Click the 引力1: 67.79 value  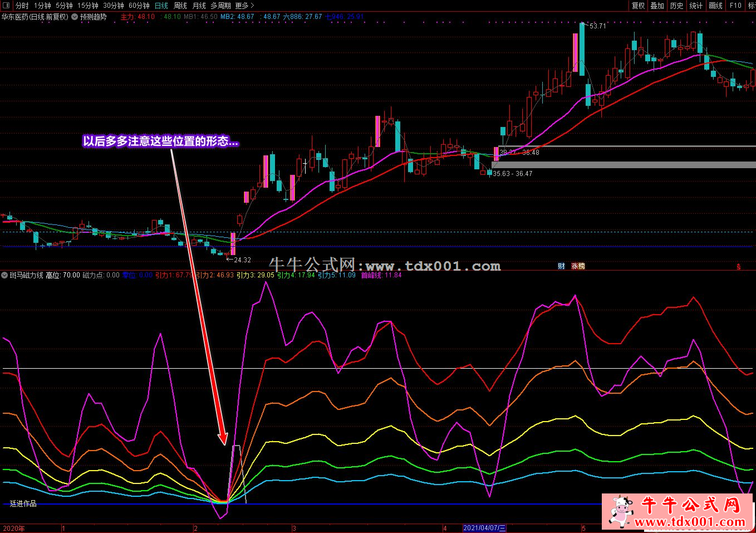(x=174, y=275)
